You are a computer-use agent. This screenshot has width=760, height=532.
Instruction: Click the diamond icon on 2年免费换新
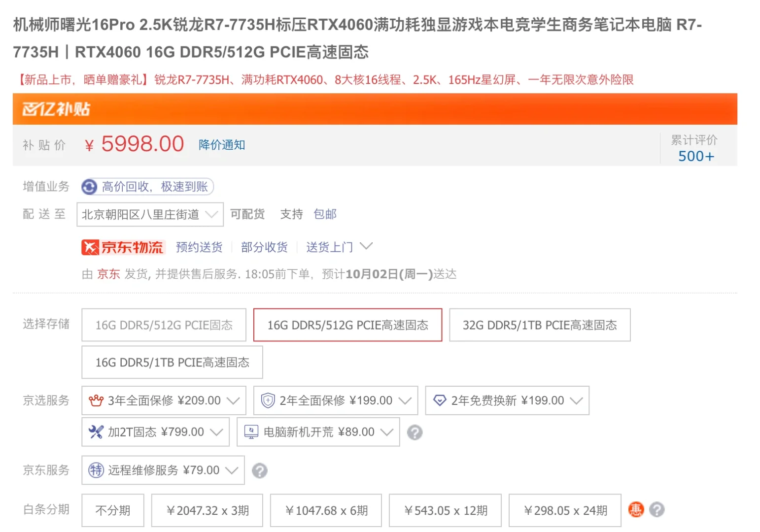(x=440, y=400)
